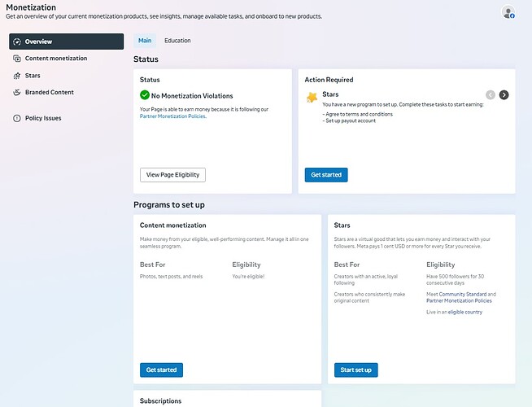Viewport: 532px width, 407px height.
Task: Click the green checkmark status icon
Action: [145, 95]
